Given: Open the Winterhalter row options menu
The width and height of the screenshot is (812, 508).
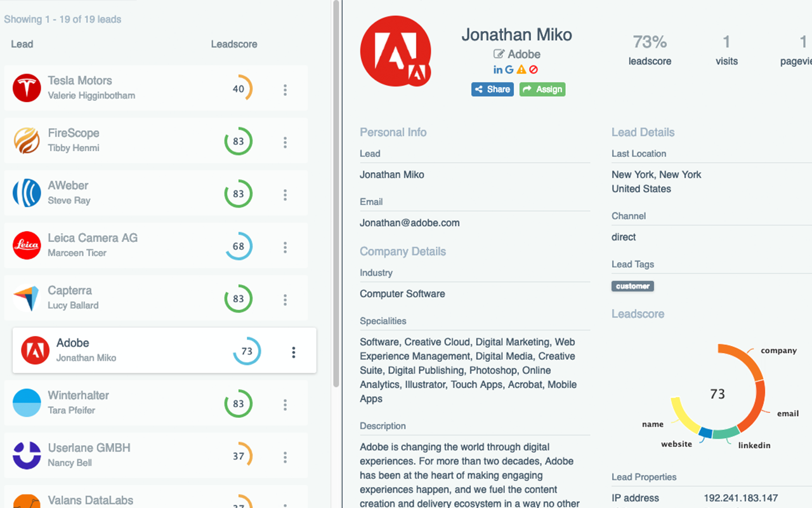Looking at the screenshot, I should (285, 404).
